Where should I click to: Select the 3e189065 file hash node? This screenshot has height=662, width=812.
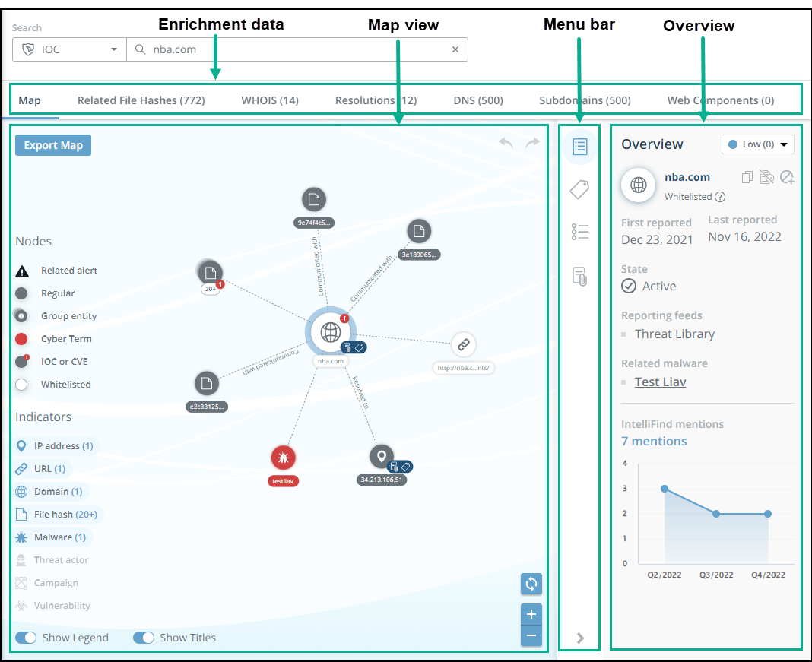(419, 231)
